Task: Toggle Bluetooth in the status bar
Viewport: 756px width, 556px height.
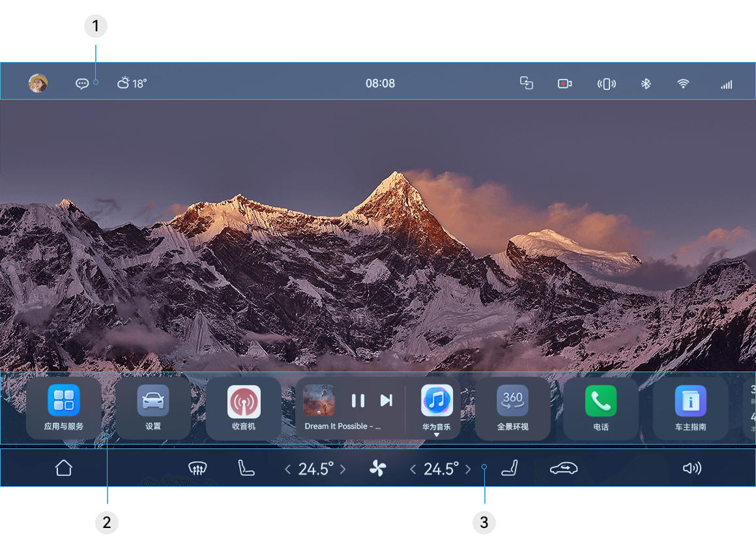Action: point(646,83)
